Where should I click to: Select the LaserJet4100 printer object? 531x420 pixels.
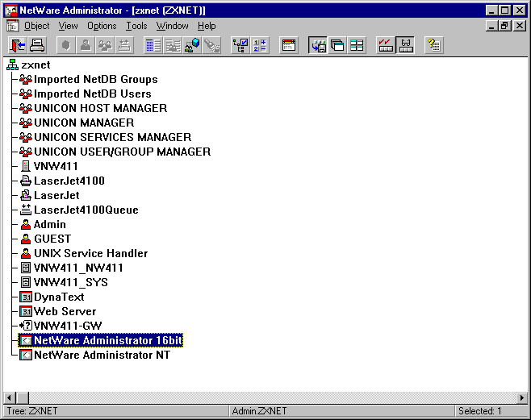pyautogui.click(x=62, y=181)
